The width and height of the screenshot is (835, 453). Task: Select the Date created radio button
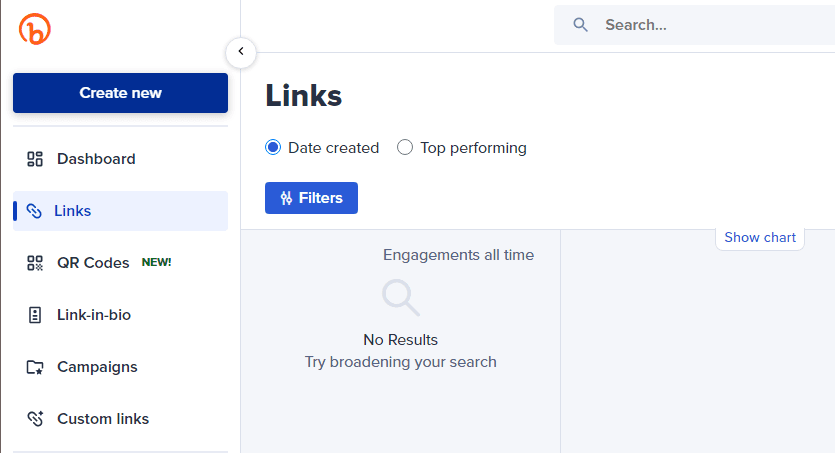273,148
